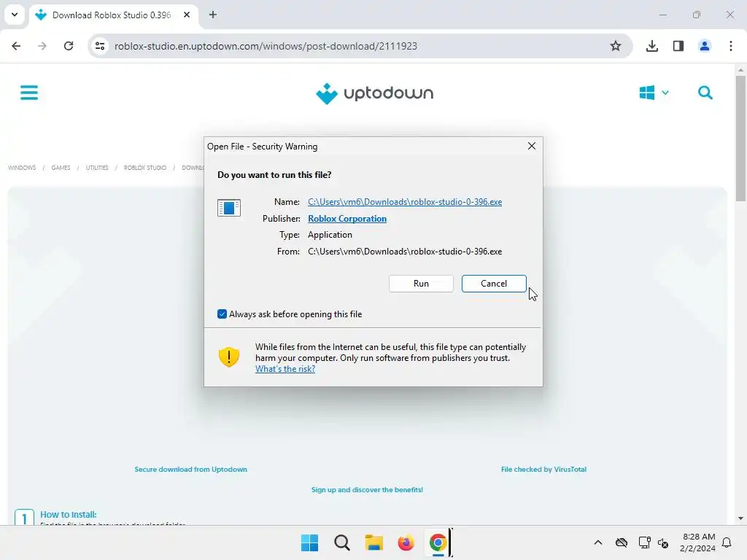
Task: Launch Firefox from taskbar
Action: pos(406,542)
